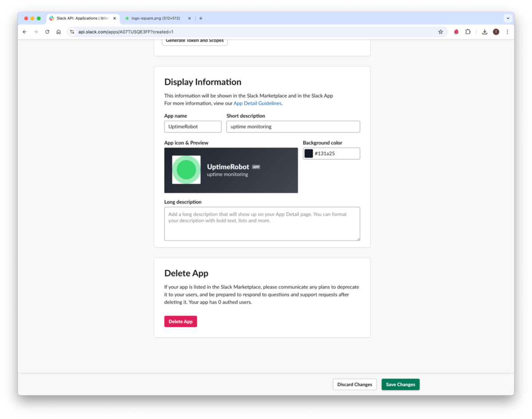This screenshot has height=419, width=532.
Task: Bookmark this page with the star icon
Action: point(440,31)
